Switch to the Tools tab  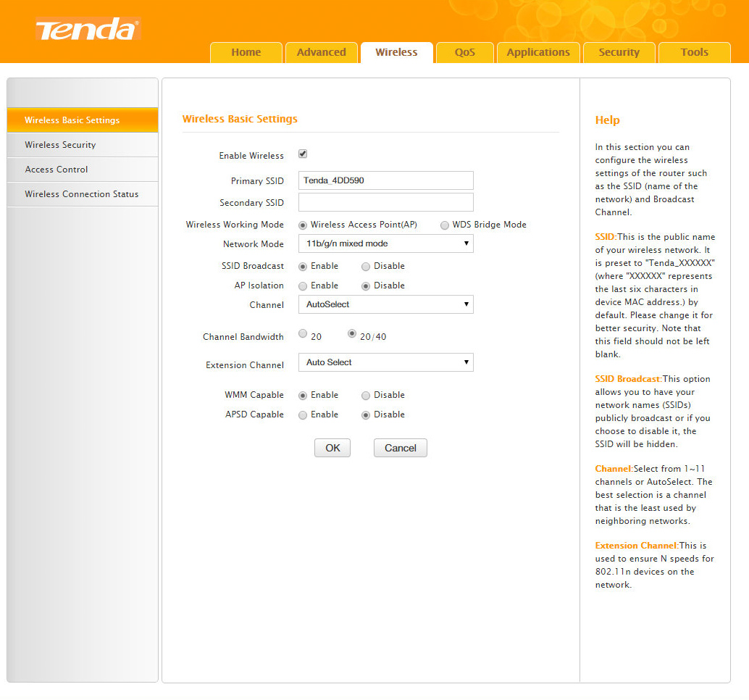click(695, 52)
